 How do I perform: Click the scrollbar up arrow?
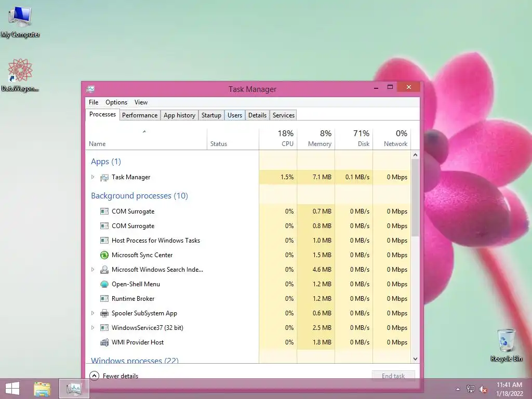(x=415, y=155)
